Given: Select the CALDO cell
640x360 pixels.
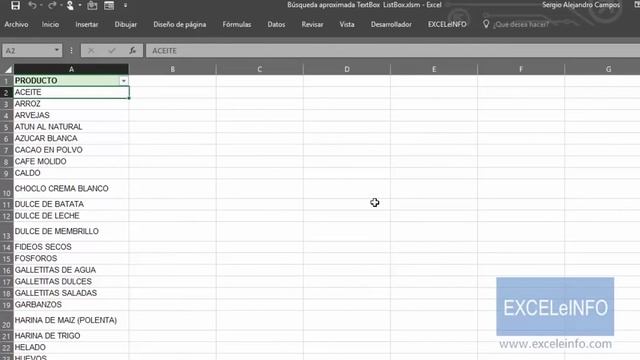Looking at the screenshot, I should click(71, 173).
